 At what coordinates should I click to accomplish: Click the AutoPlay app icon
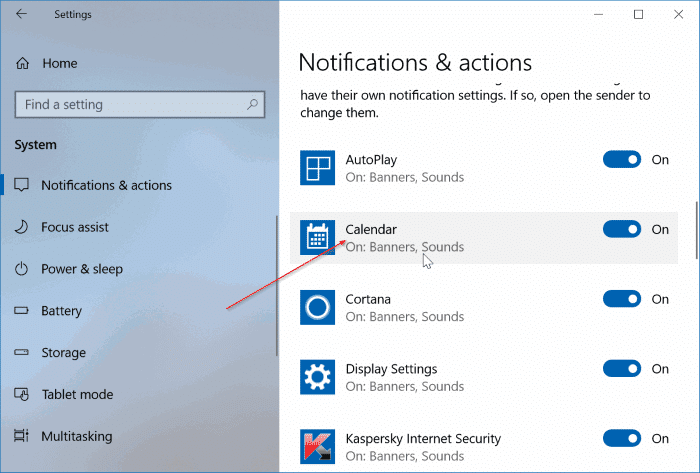(x=317, y=168)
